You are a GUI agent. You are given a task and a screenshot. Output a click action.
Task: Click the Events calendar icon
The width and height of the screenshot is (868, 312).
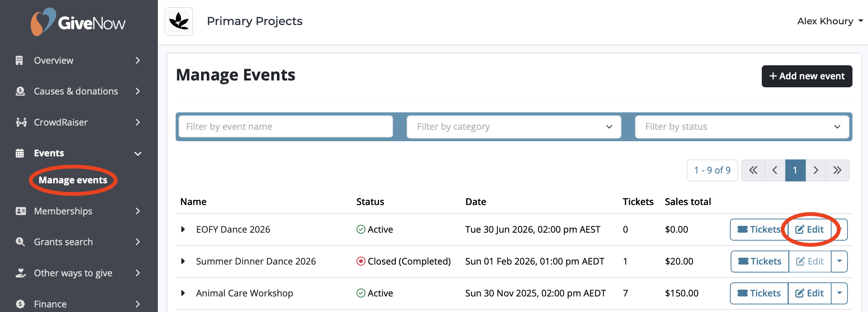point(20,153)
